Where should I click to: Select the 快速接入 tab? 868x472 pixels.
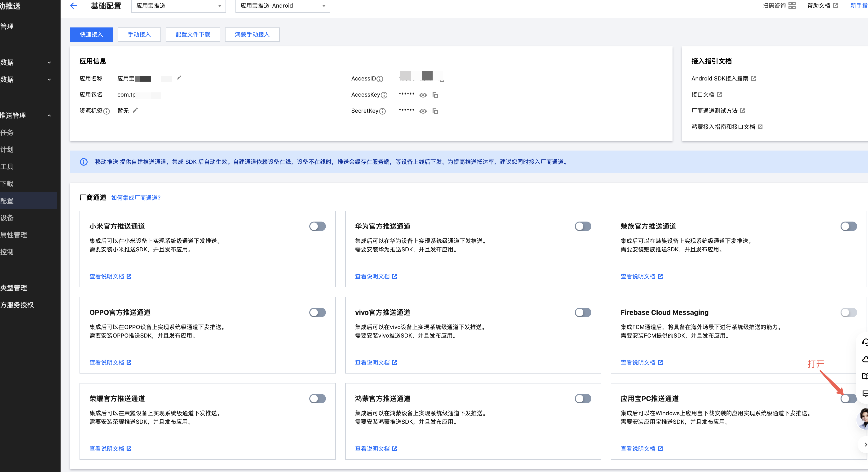pos(91,34)
